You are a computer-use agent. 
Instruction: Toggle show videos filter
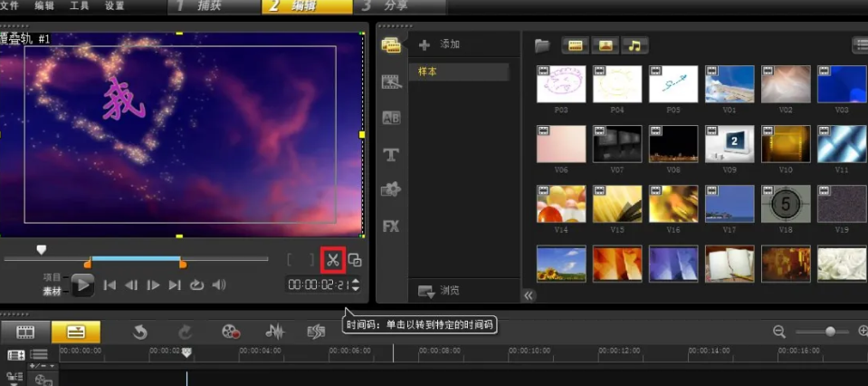[575, 45]
